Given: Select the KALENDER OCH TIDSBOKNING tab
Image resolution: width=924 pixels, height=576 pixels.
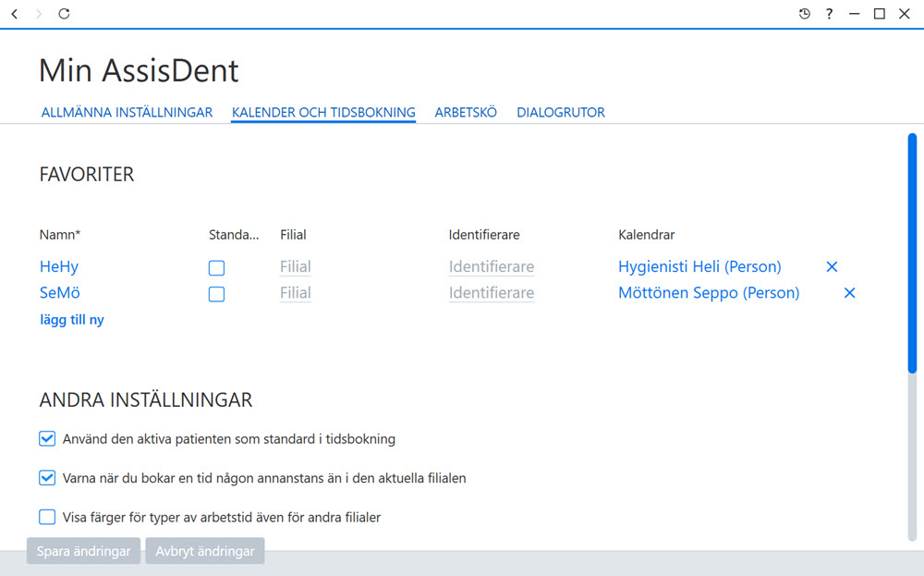Looking at the screenshot, I should point(323,112).
